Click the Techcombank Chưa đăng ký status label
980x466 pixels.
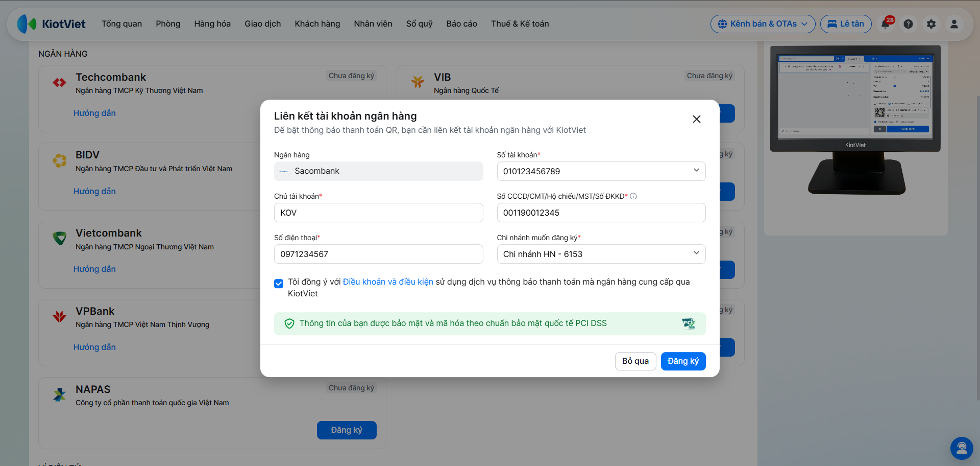[x=352, y=76]
